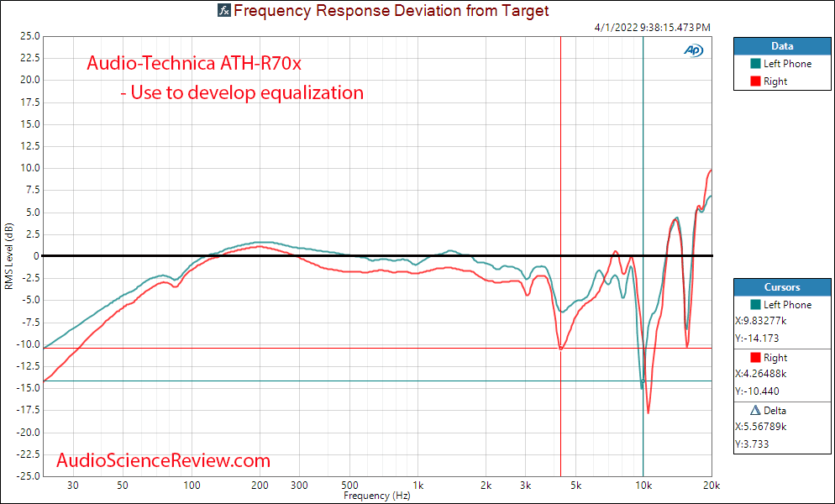Click the Right Y:-10.440 value
Viewport: 835px width, 504px height.
tap(757, 391)
